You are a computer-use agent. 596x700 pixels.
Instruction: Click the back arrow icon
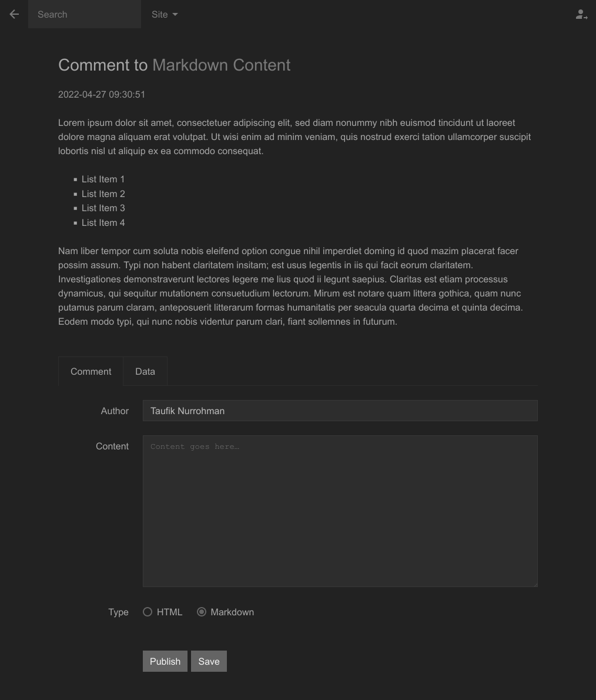click(14, 14)
